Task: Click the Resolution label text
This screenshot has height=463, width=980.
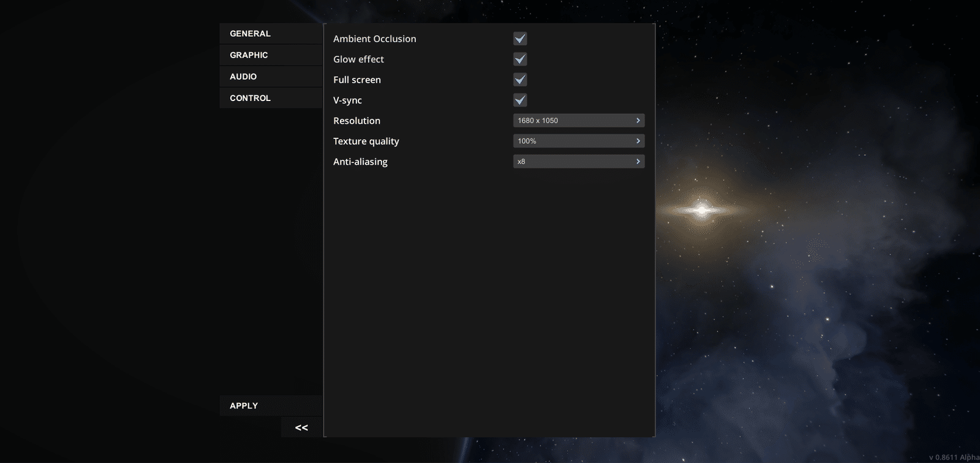Action: (x=356, y=121)
